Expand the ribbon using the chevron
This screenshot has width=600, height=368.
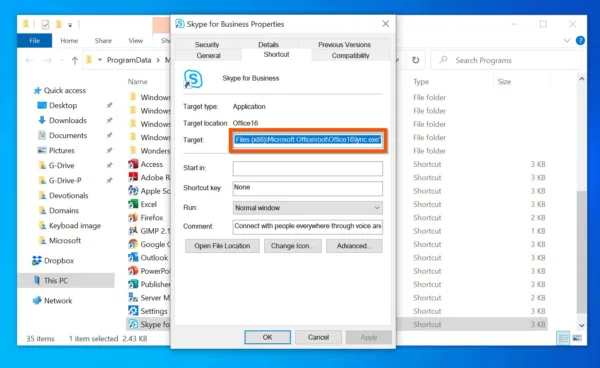click(567, 41)
